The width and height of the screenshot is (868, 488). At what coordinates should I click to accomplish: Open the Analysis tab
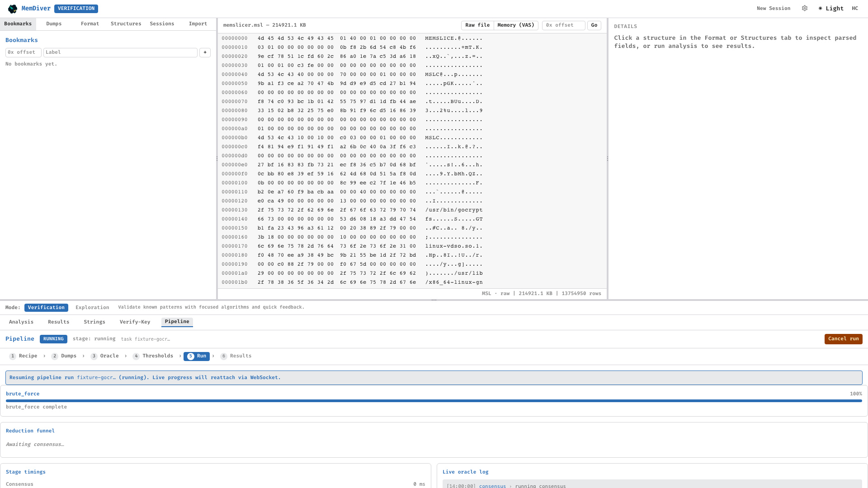tap(21, 322)
